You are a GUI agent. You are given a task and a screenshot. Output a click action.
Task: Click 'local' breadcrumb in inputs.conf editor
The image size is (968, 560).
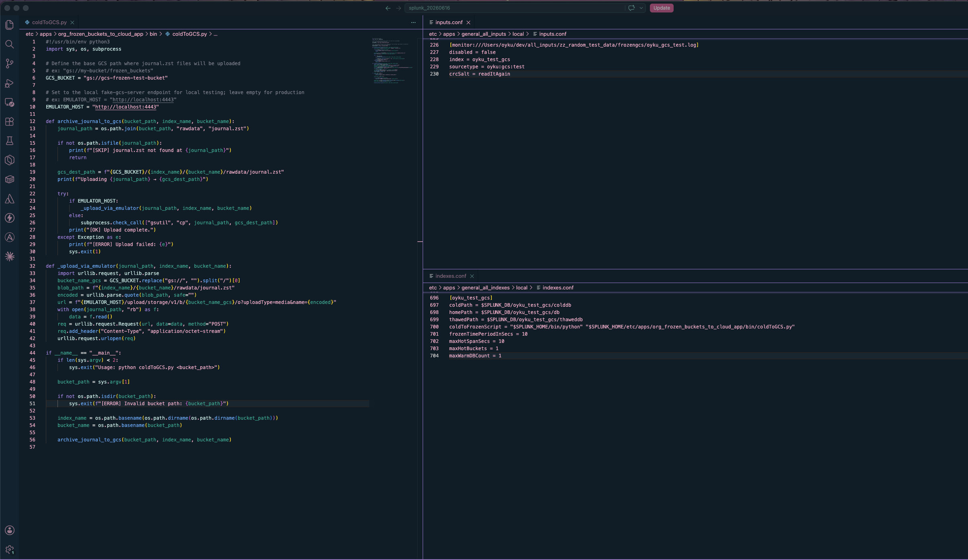(x=518, y=34)
